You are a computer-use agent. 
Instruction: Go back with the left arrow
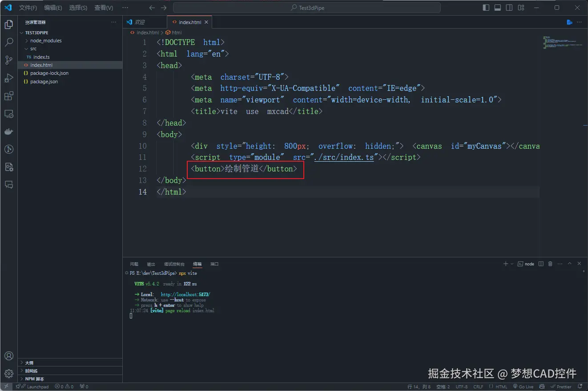click(152, 8)
